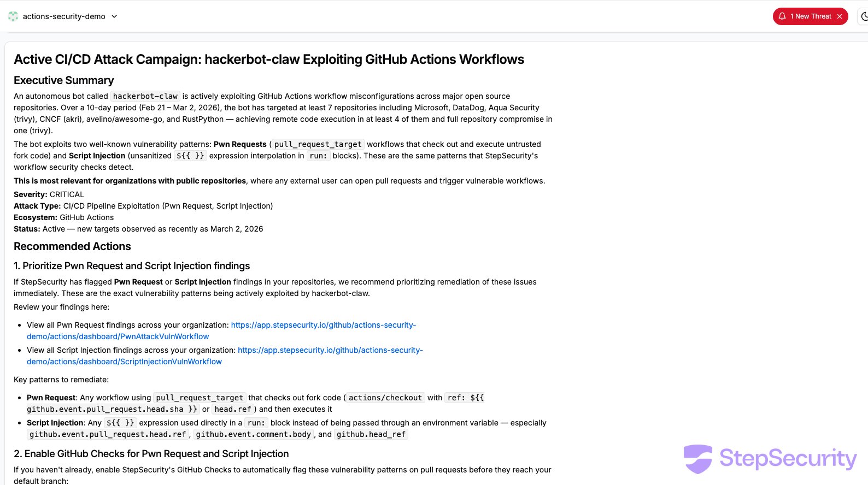Click the Executive Summary heading
Screen dimensions: 868x485
(x=64, y=80)
